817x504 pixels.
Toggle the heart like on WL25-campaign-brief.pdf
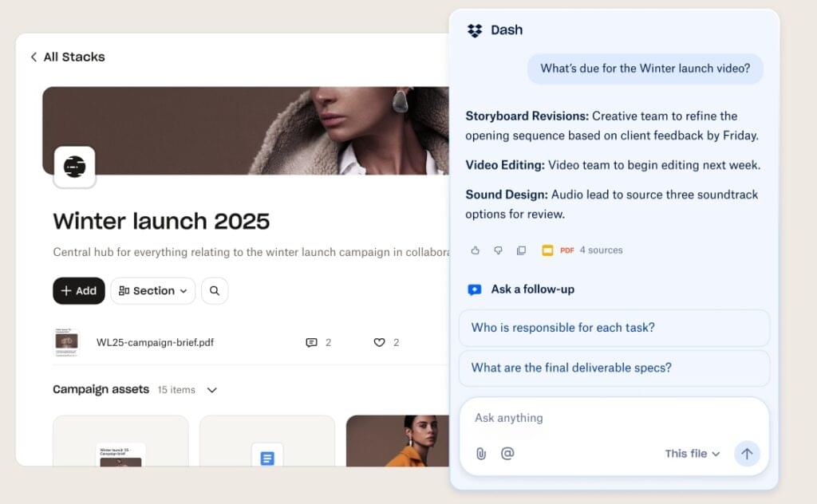click(379, 343)
